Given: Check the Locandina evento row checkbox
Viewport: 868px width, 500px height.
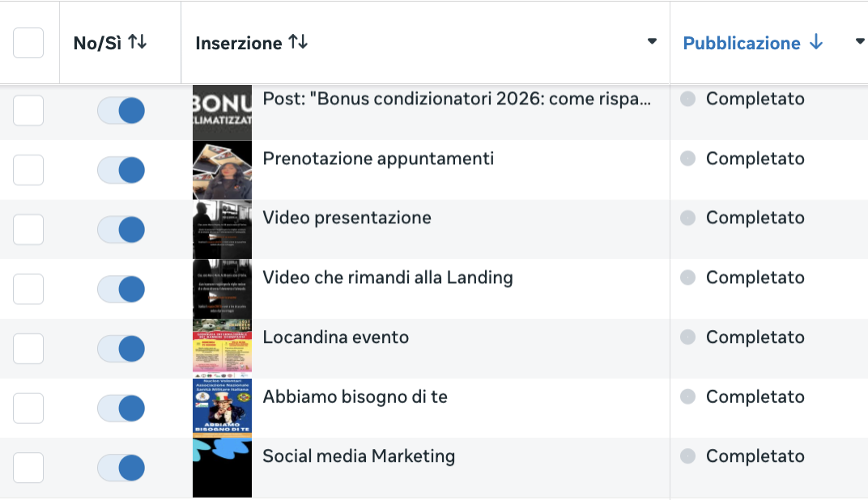Looking at the screenshot, I should pos(28,349).
